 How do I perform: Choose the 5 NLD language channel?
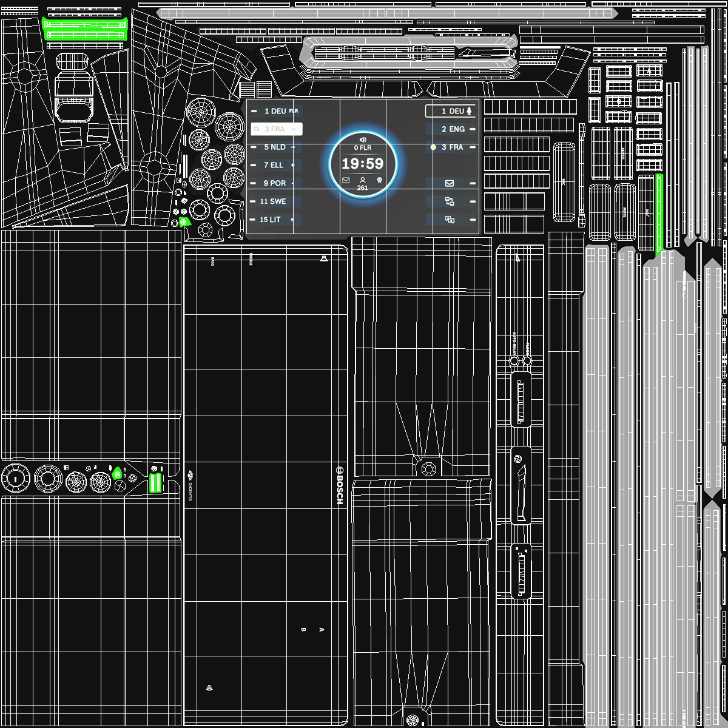point(275,147)
